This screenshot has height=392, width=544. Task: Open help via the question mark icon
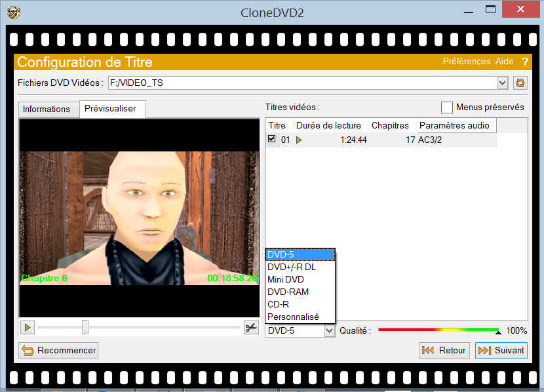coord(525,62)
